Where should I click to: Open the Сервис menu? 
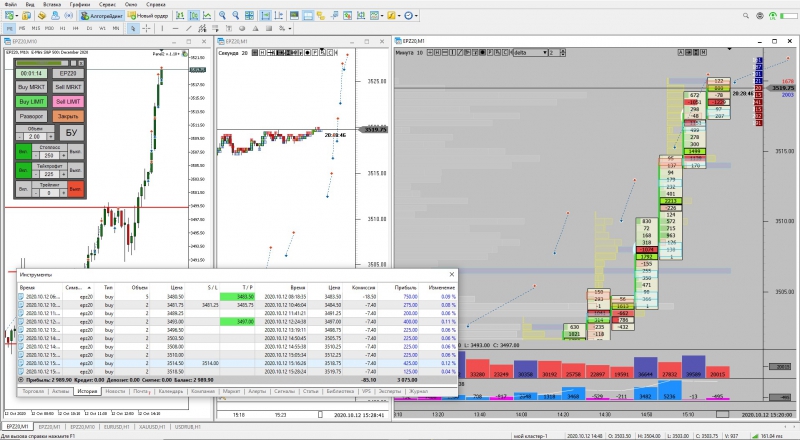[x=107, y=4]
